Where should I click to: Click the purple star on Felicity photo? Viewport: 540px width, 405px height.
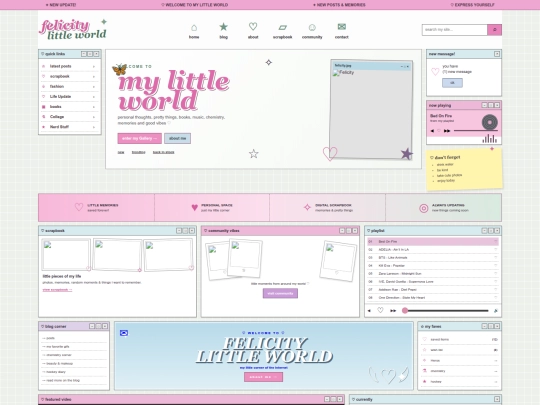407,154
